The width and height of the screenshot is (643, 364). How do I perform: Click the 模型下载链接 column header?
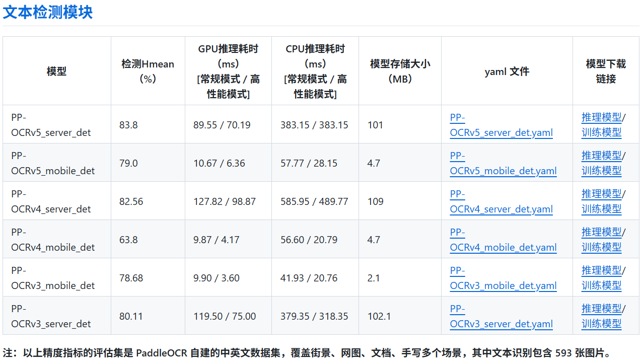(606, 71)
